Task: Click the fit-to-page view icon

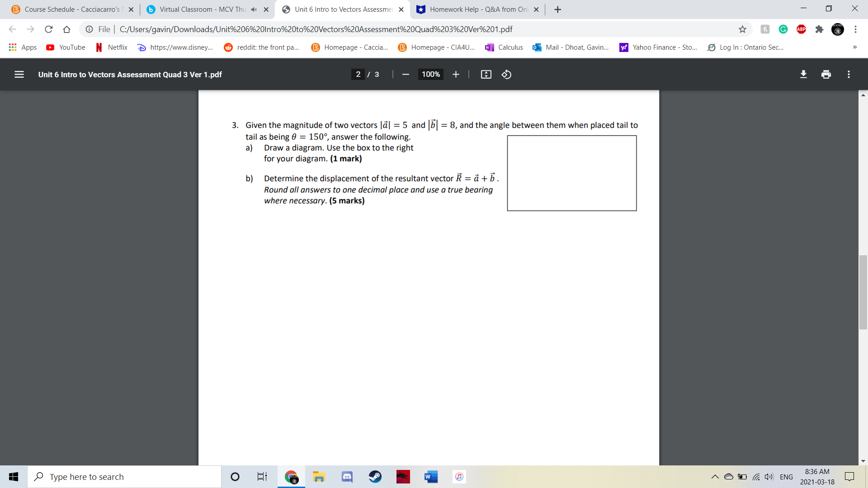Action: pyautogui.click(x=486, y=74)
